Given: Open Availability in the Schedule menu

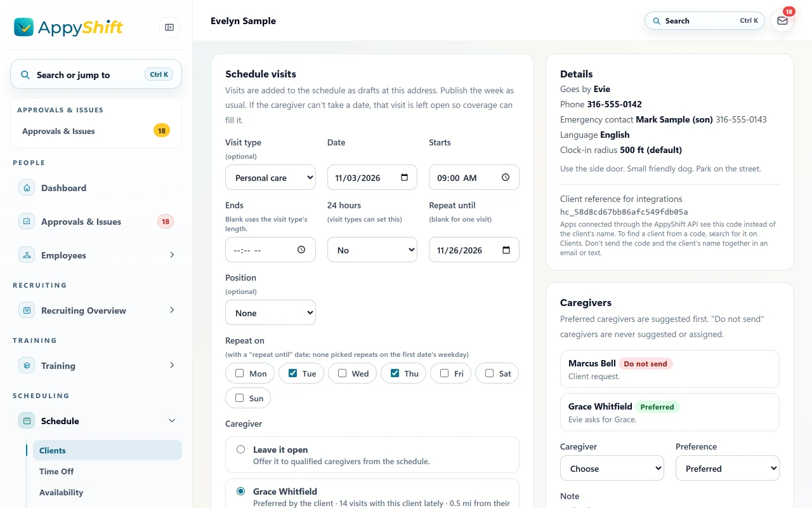Looking at the screenshot, I should click(107, 492).
